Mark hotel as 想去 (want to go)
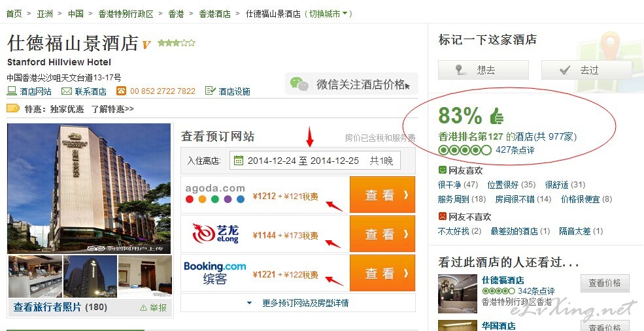This screenshot has height=331, width=644. [x=483, y=70]
